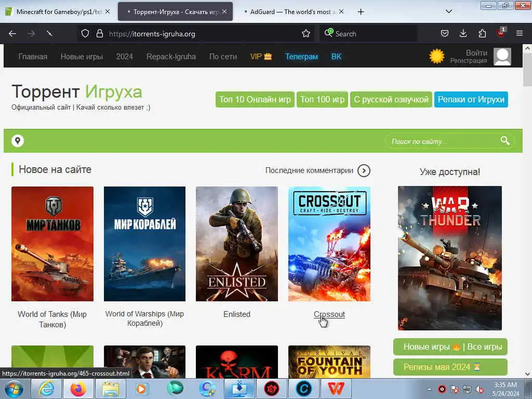Open the Firefox downloads panel

coord(463,34)
